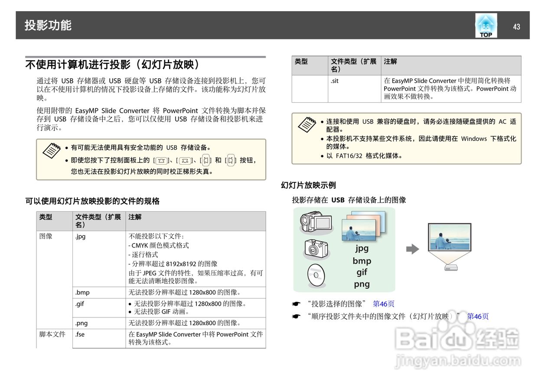Click the jpg label in illustration
555x392 pixels.
click(x=362, y=248)
